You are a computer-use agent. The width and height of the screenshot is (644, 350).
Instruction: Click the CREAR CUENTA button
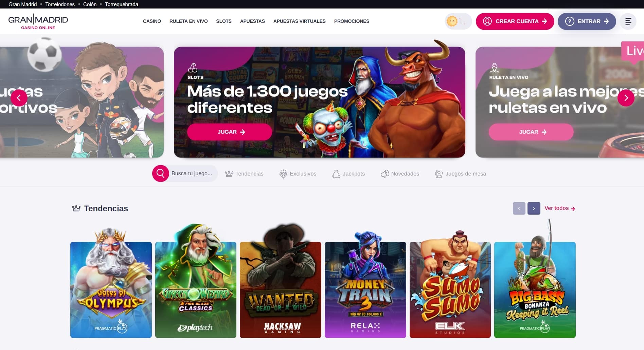515,21
